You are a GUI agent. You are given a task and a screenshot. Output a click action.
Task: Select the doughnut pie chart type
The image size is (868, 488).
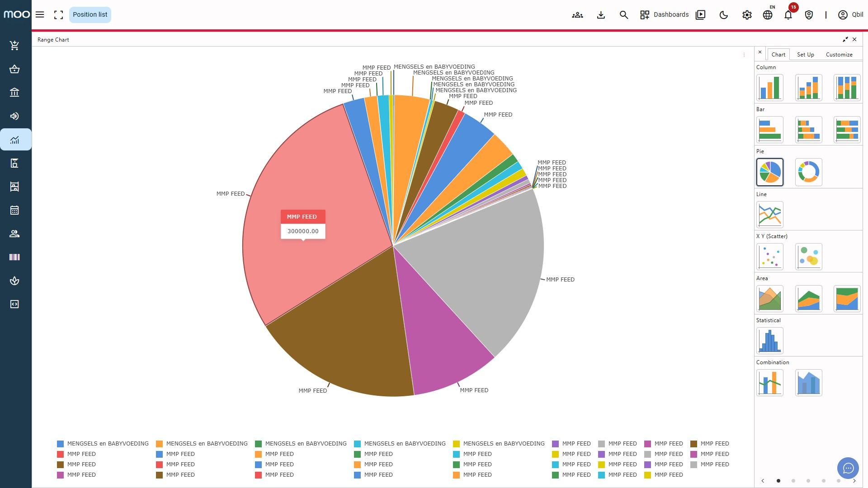[x=808, y=172]
